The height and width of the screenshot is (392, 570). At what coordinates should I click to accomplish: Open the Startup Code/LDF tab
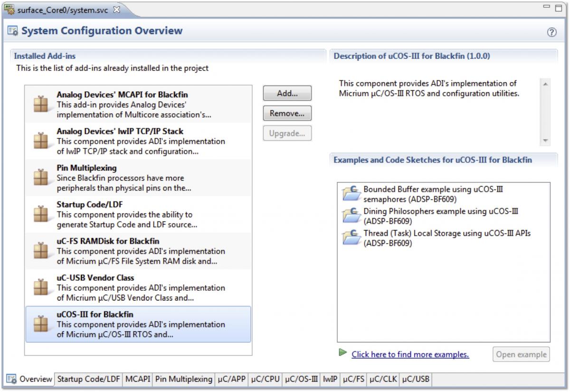tap(89, 379)
